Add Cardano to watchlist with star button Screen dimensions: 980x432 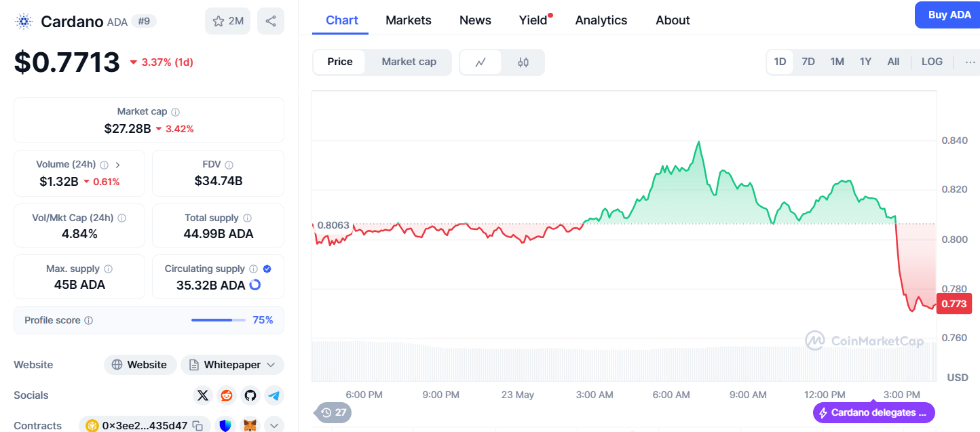pos(227,21)
